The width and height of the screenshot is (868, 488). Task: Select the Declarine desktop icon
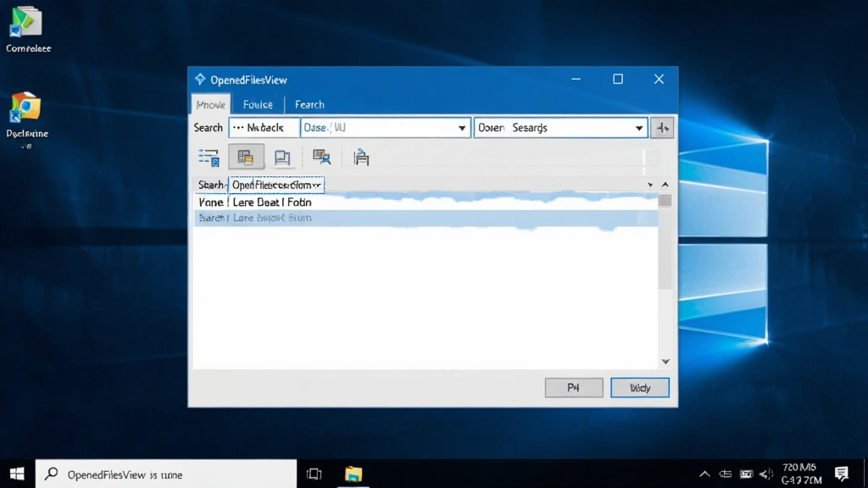[27, 120]
